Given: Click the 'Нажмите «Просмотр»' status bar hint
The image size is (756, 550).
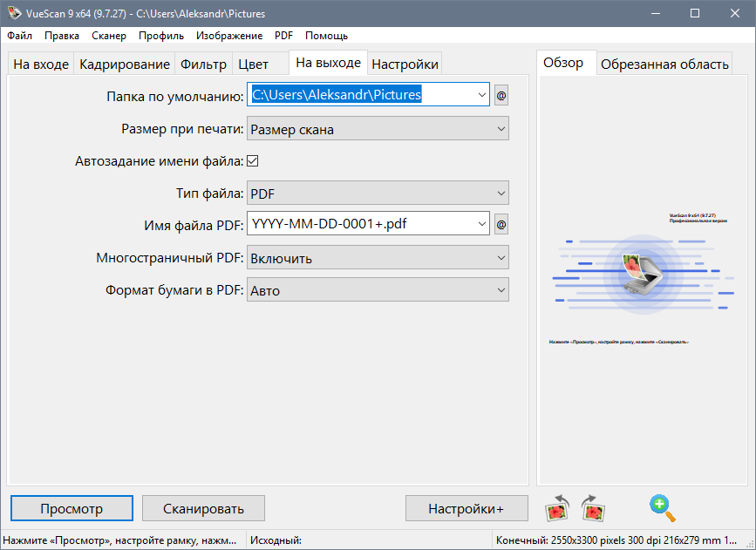Looking at the screenshot, I should click(120, 540).
